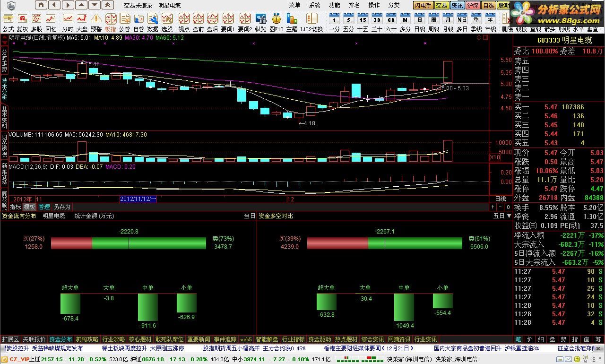Viewport: 605px width, 364px height.
Task: Open the 操作 menu
Action: 374,5
